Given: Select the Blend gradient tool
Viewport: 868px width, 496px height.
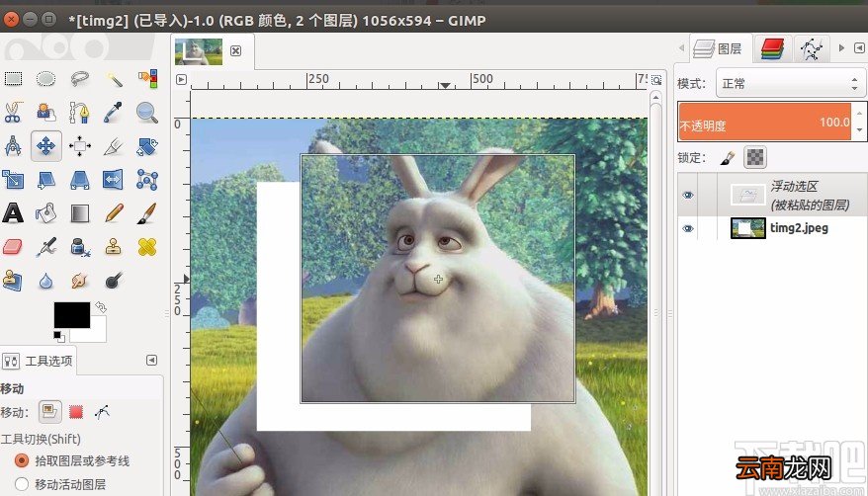Looking at the screenshot, I should tap(80, 212).
